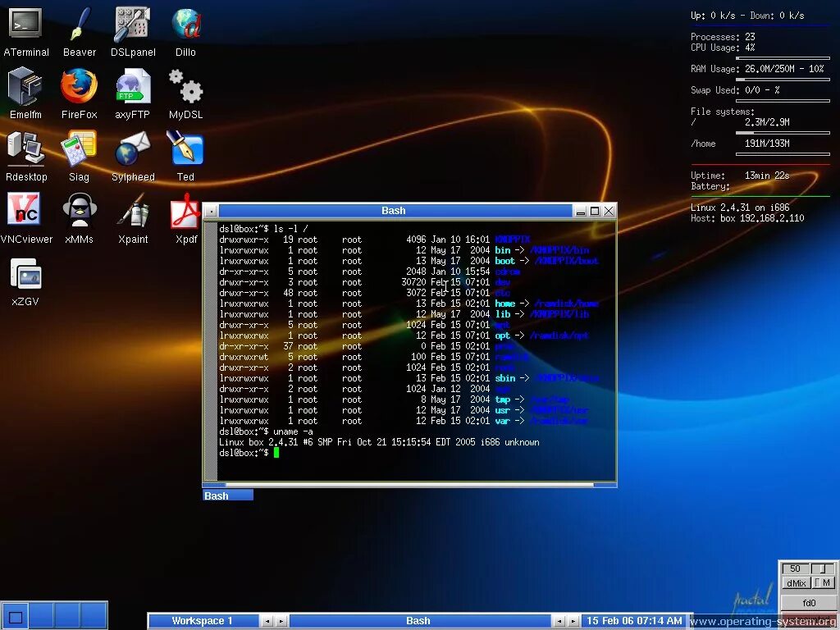Maximize the Bash terminal window
This screenshot has height=630, width=840.
click(x=595, y=211)
